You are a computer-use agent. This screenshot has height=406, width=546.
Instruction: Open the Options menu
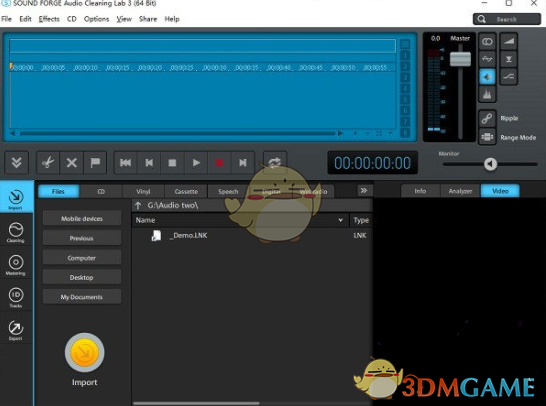coord(96,19)
